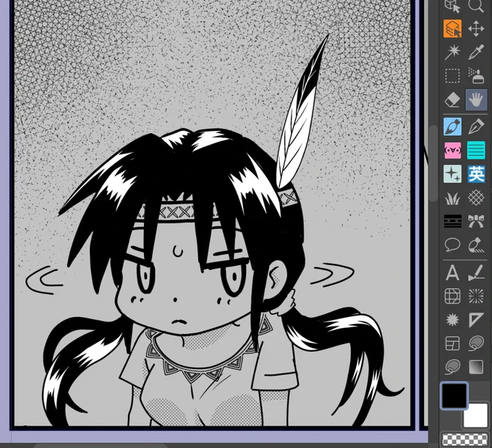Viewport: 492px width, 448px height.
Task: Select the Eraser tool
Action: pos(452,100)
